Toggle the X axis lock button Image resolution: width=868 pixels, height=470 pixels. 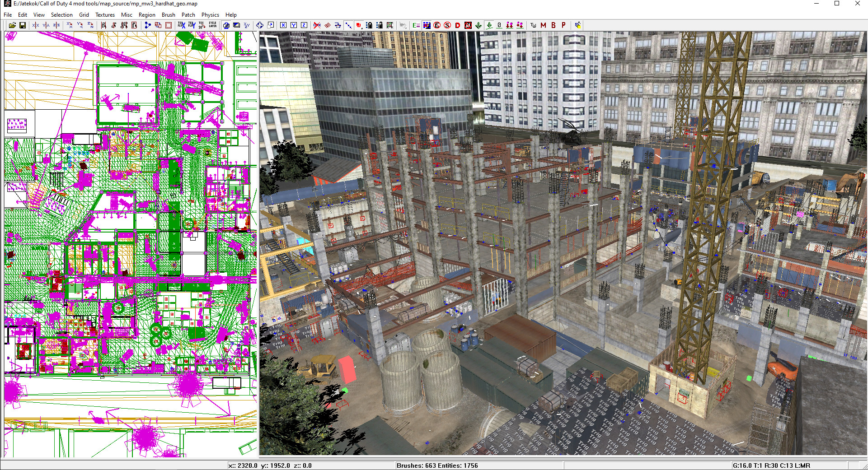(283, 25)
